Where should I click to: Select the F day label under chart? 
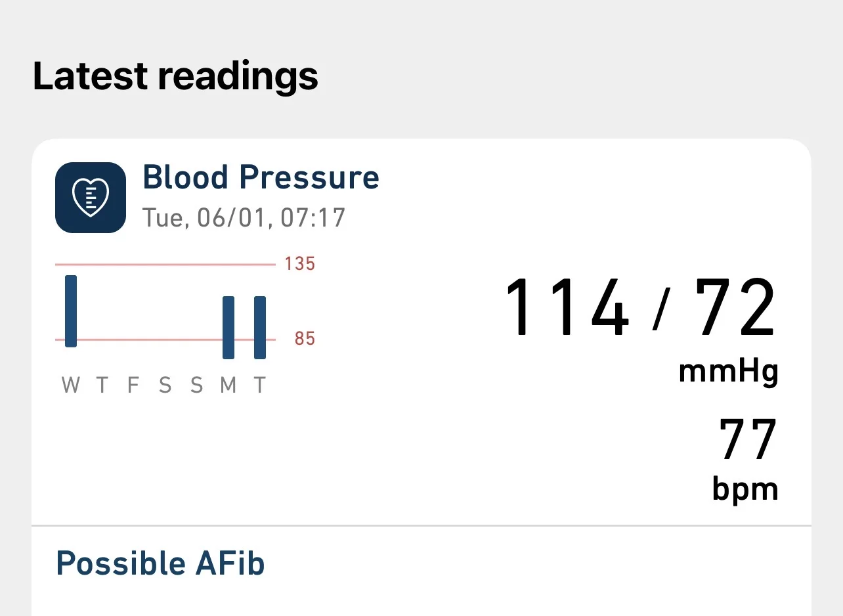(x=133, y=385)
